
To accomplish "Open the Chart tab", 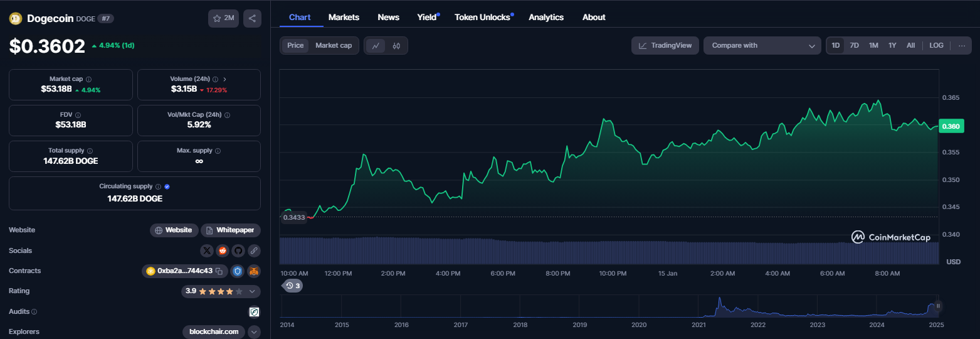I will tap(300, 17).
